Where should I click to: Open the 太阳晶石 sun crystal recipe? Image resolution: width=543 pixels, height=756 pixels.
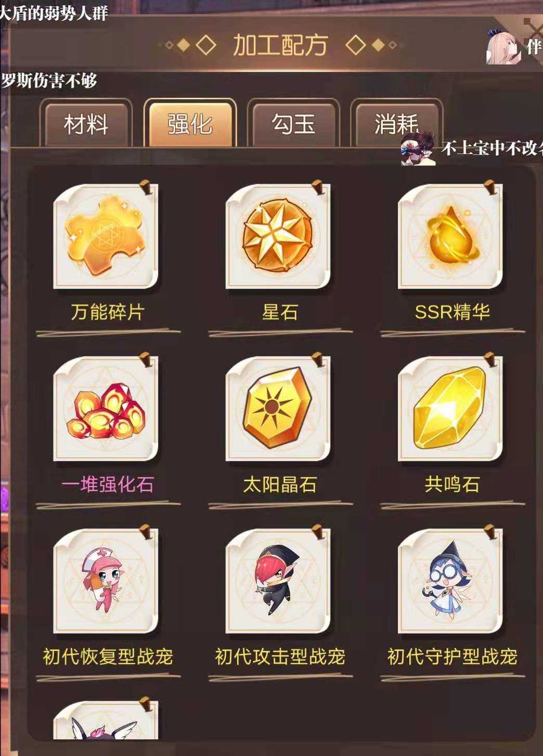click(x=278, y=409)
